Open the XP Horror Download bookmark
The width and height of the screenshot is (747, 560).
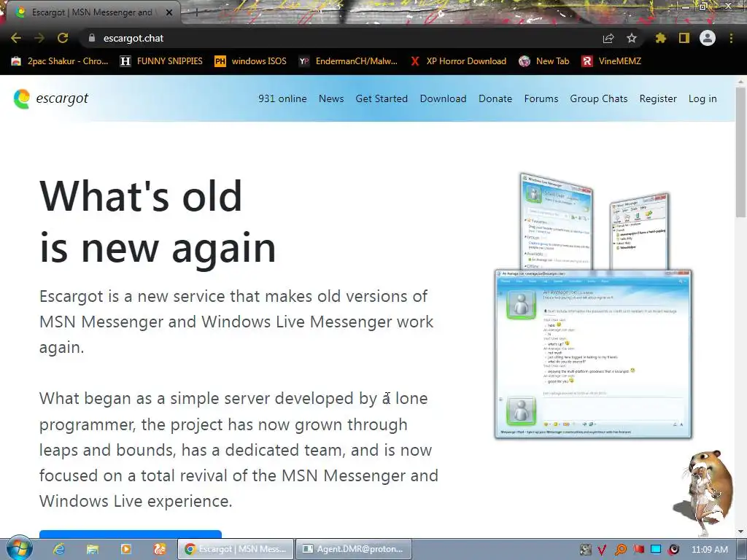point(458,61)
